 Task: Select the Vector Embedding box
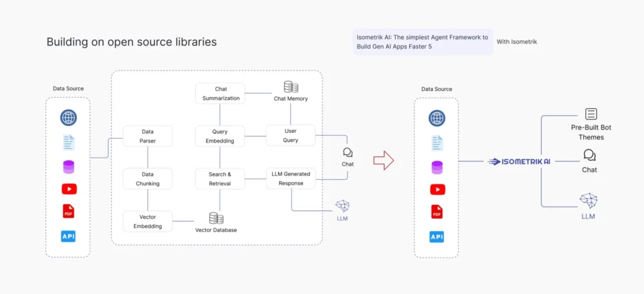pyautogui.click(x=147, y=221)
